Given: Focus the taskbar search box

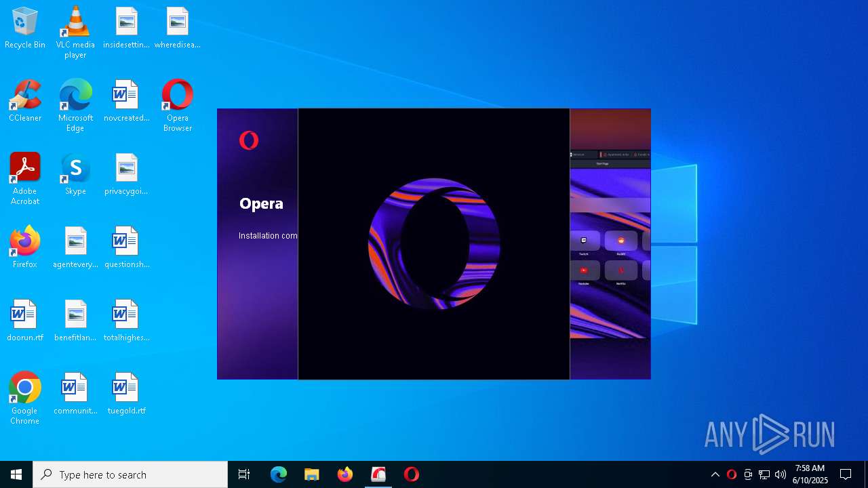Looking at the screenshot, I should 130,474.
